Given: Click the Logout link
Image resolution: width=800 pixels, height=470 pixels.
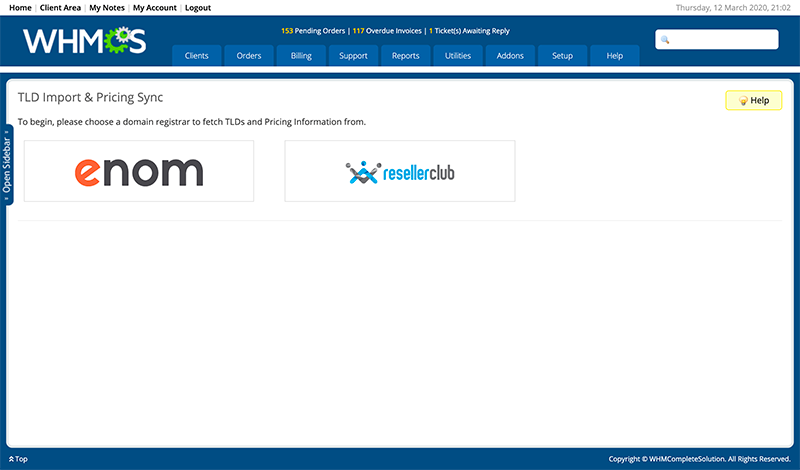Looking at the screenshot, I should click(x=198, y=8).
